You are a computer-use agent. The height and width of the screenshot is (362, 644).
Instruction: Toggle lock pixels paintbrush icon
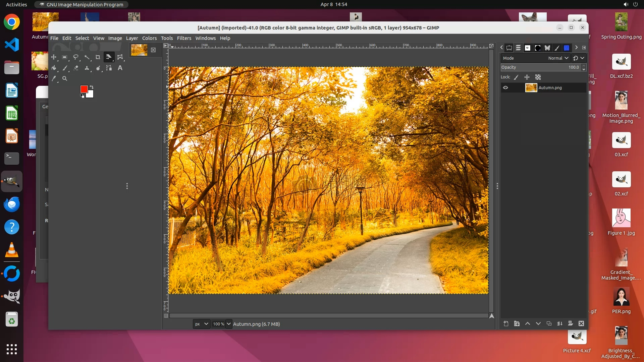516,77
